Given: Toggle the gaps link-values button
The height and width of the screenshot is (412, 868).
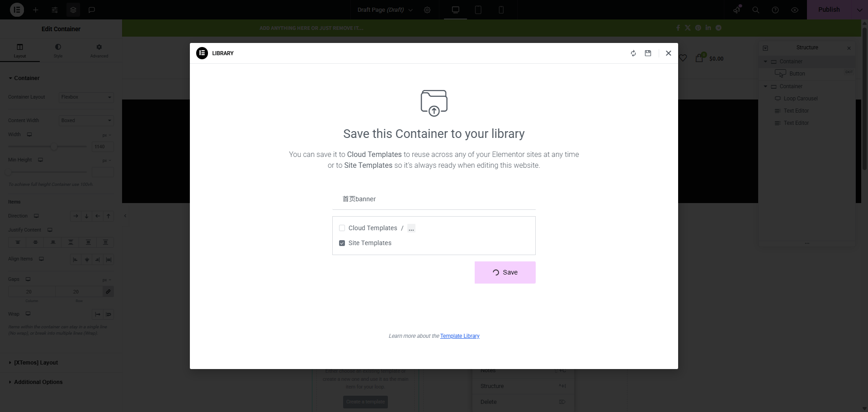Looking at the screenshot, I should 108,292.
